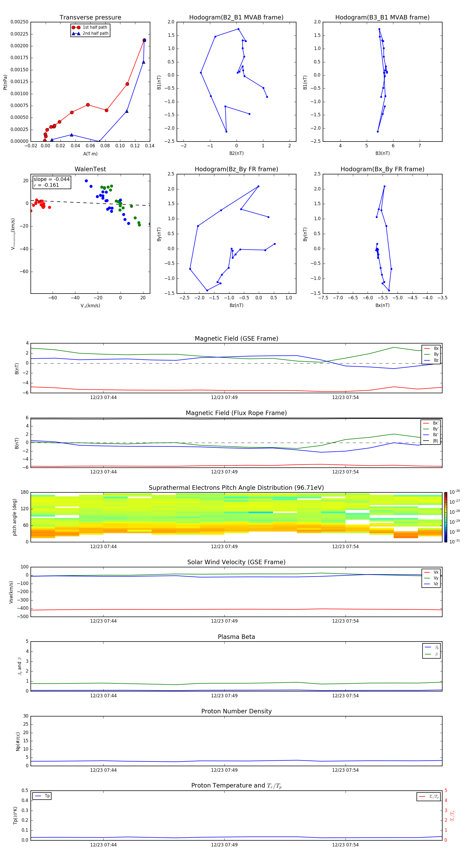
Task: Click the Tp legend entry
Action: [42, 796]
